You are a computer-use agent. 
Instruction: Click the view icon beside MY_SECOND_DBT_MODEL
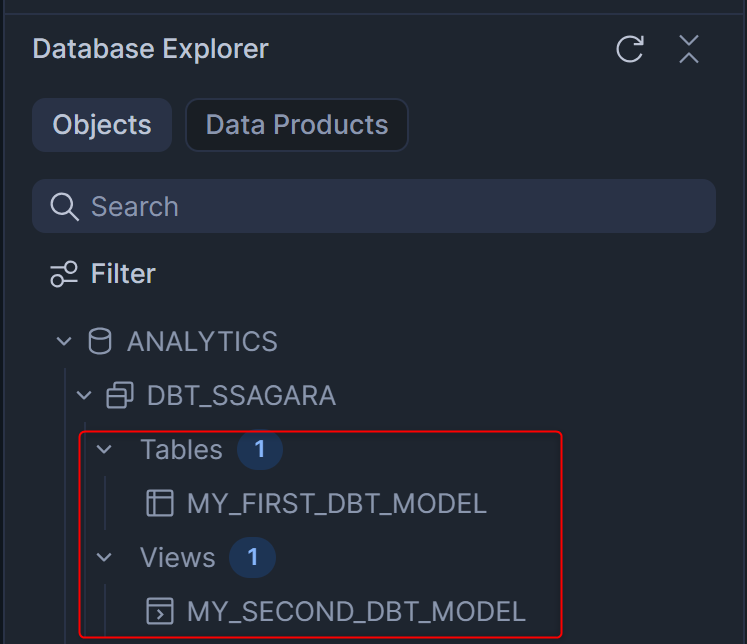(160, 610)
